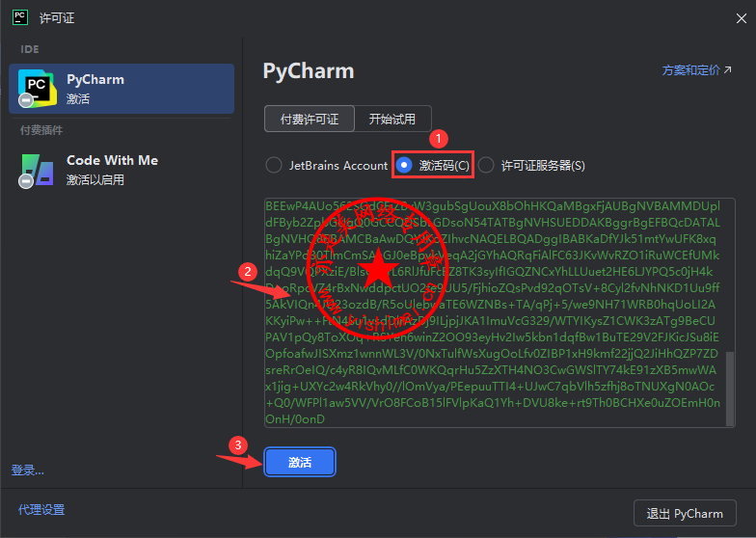Close the 许可证 dialog with the X
The image size is (756, 538).
pos(741,18)
